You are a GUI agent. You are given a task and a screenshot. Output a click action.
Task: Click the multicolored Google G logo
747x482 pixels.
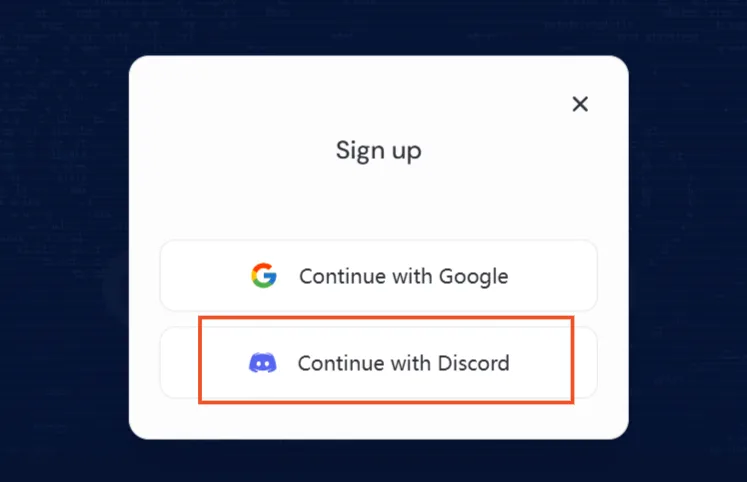264,275
